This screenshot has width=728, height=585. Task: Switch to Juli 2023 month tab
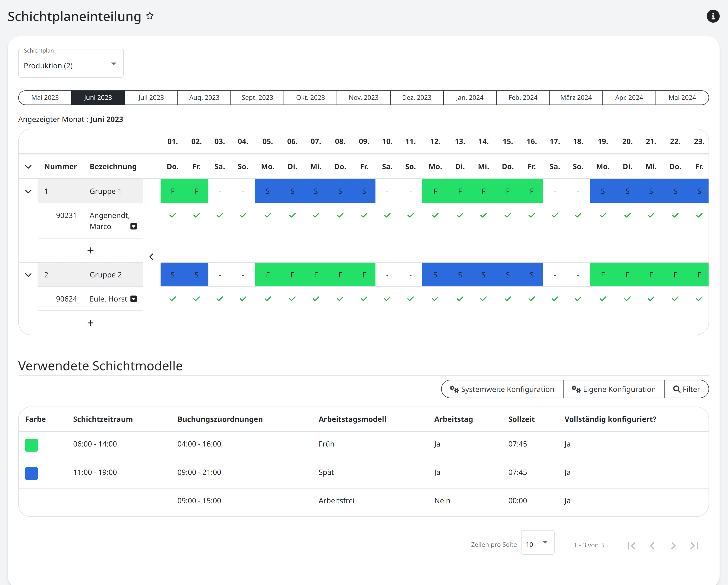[151, 98]
